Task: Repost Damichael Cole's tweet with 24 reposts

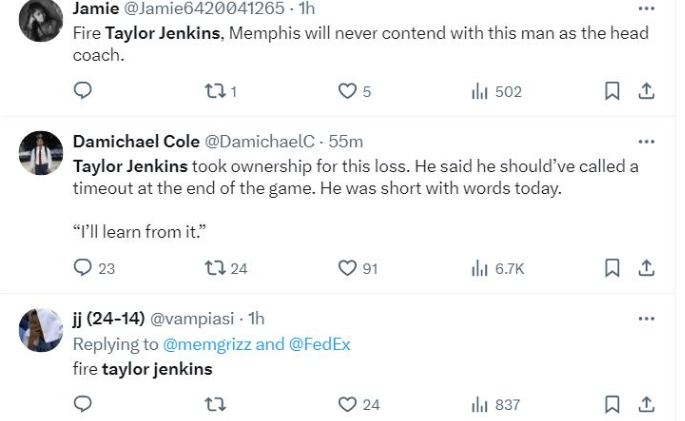Action: [215, 268]
